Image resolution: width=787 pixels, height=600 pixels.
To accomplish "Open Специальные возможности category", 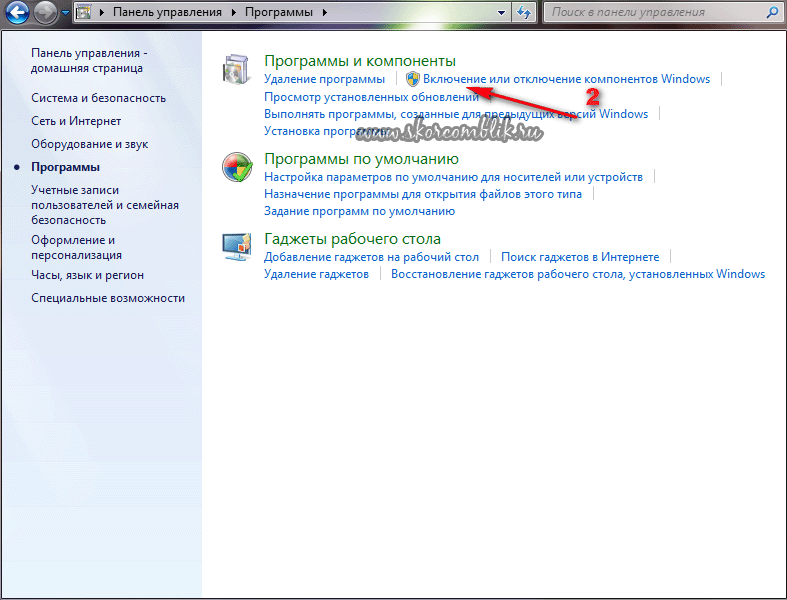I will click(108, 298).
